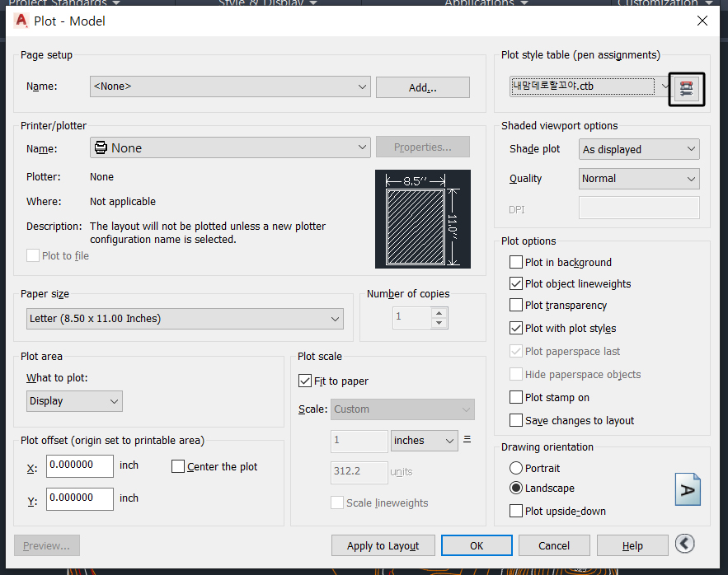
Task: Collapse dialog with the round arrow button
Action: [685, 544]
